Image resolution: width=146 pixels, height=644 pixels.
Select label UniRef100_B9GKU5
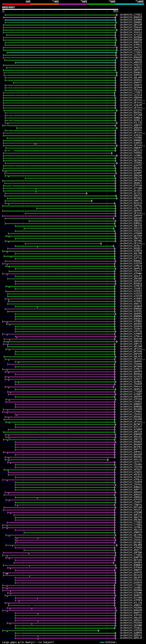point(131,58)
